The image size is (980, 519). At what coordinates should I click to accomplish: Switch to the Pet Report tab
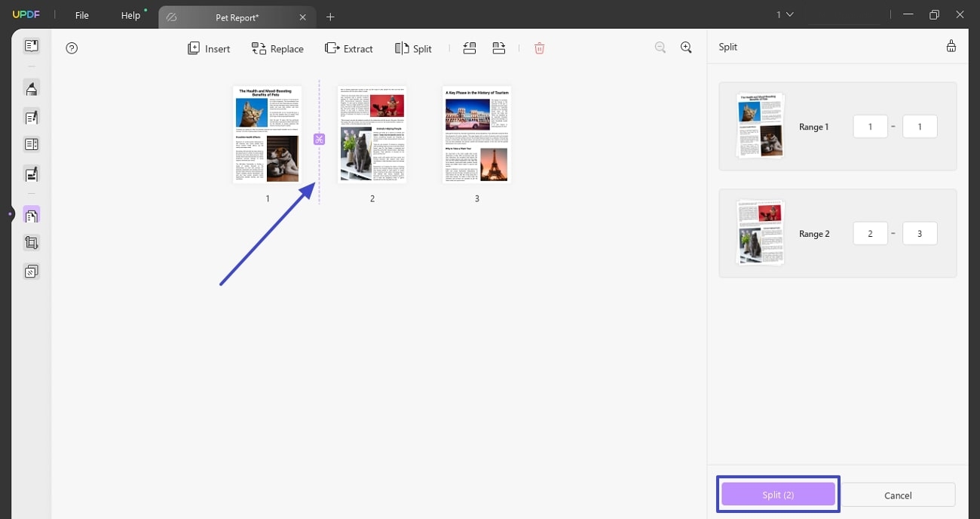click(237, 17)
